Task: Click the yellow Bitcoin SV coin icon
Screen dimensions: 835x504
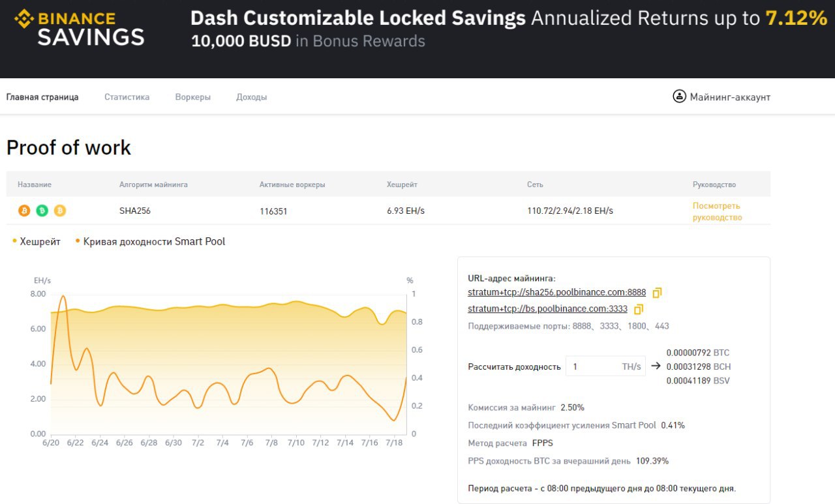Action: [x=60, y=211]
